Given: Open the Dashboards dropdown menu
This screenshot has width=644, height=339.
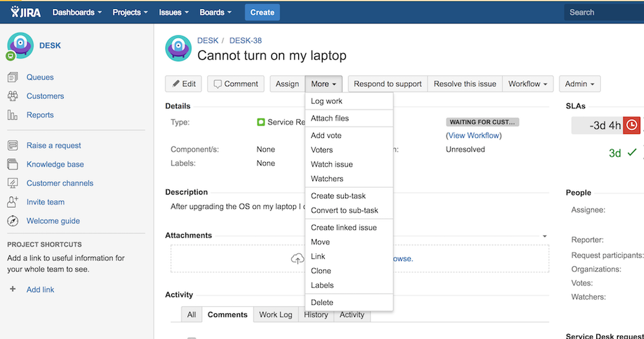Looking at the screenshot, I should 77,12.
